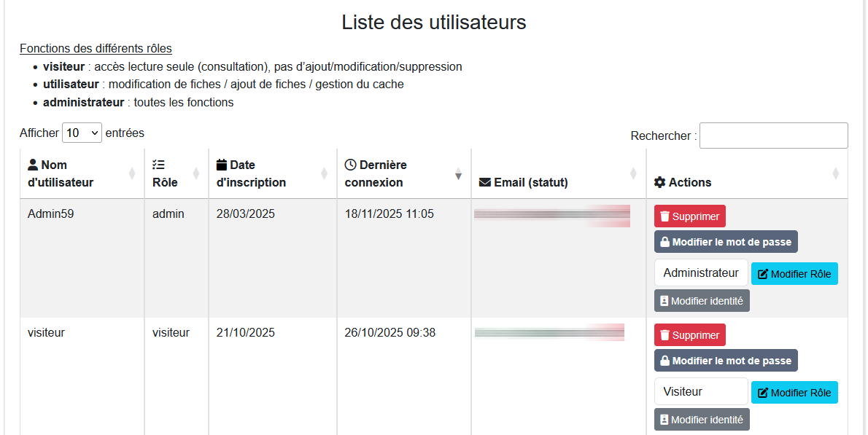The image size is (868, 435).
Task: Click the trash icon on Admin59's Supprimer button
Action: pyautogui.click(x=664, y=216)
